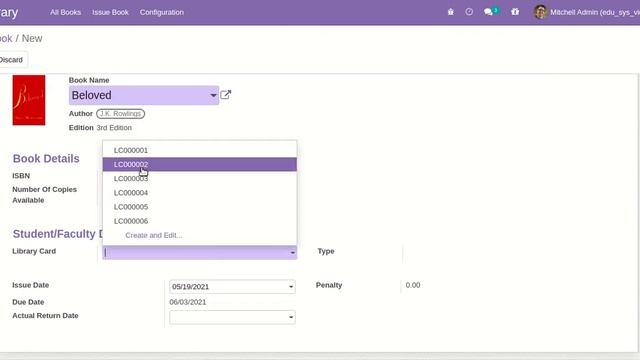The image size is (640, 360).
Task: Open Mitchell Admin user avatar
Action: point(540,12)
